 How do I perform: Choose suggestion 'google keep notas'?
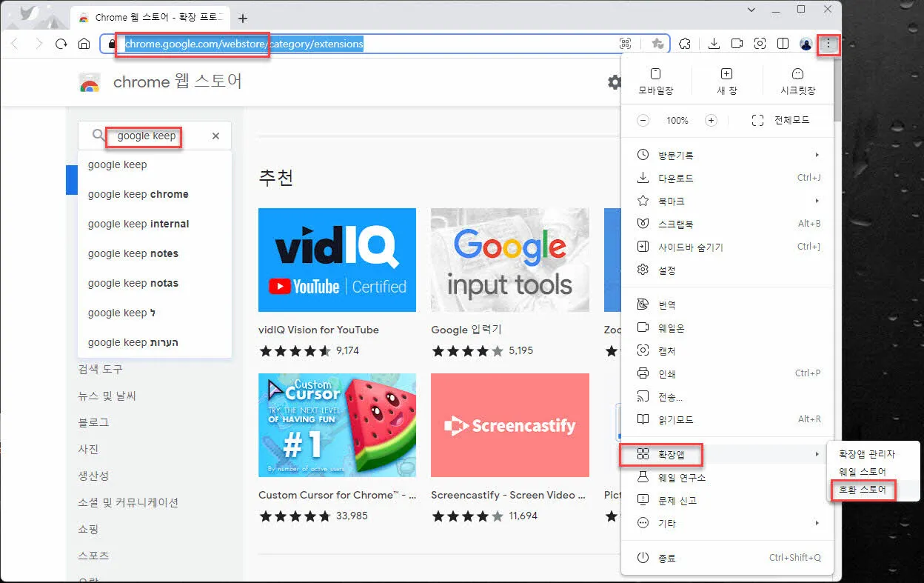[155, 283]
